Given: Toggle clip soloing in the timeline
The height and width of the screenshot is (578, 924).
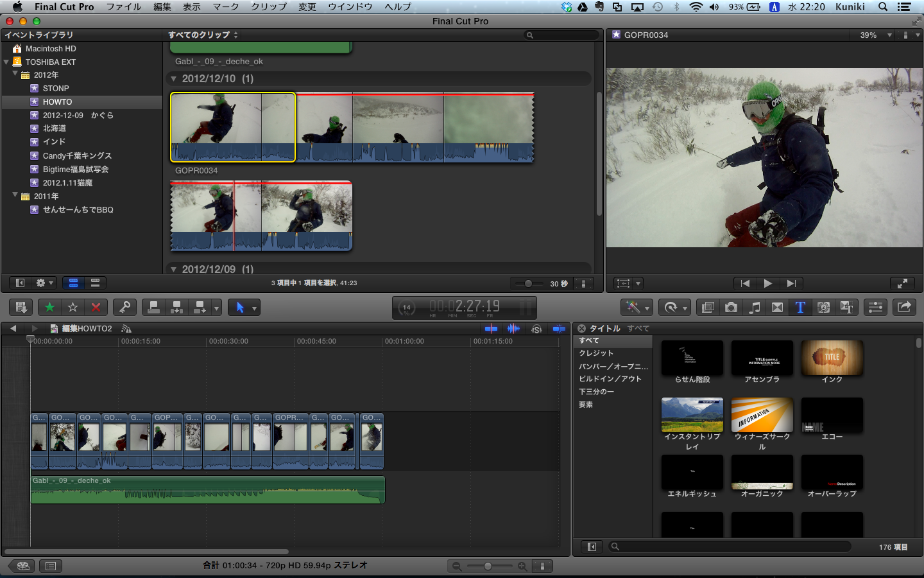Looking at the screenshot, I should (x=536, y=329).
